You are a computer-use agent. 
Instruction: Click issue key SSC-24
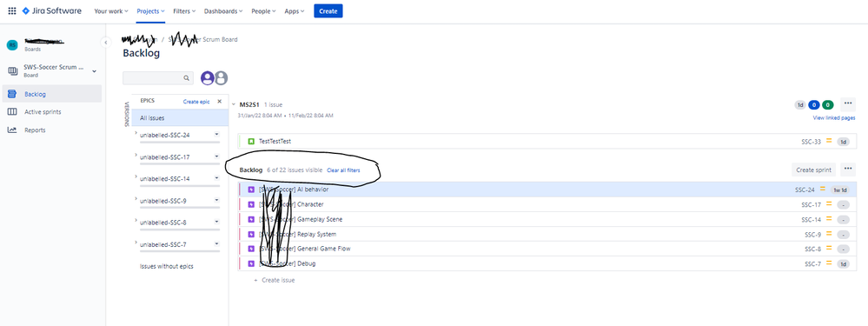click(x=805, y=190)
